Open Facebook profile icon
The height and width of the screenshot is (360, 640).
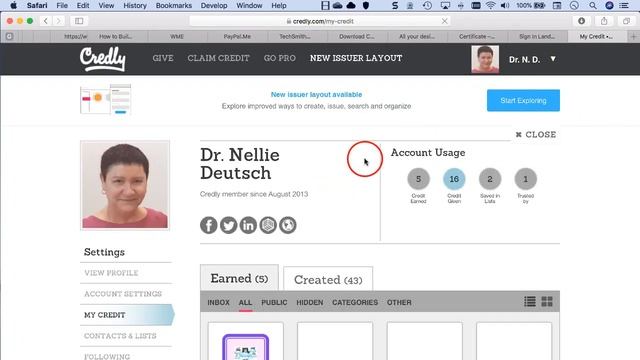click(x=209, y=225)
